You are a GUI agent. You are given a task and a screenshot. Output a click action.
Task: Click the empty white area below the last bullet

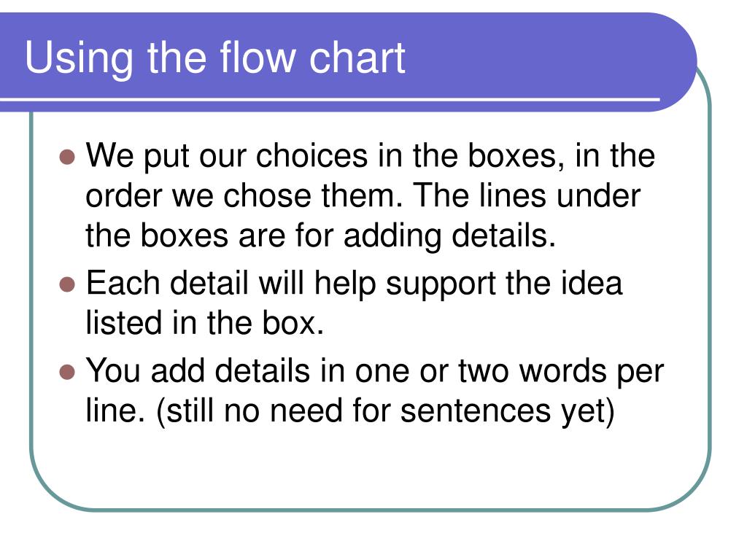[x=365, y=467]
